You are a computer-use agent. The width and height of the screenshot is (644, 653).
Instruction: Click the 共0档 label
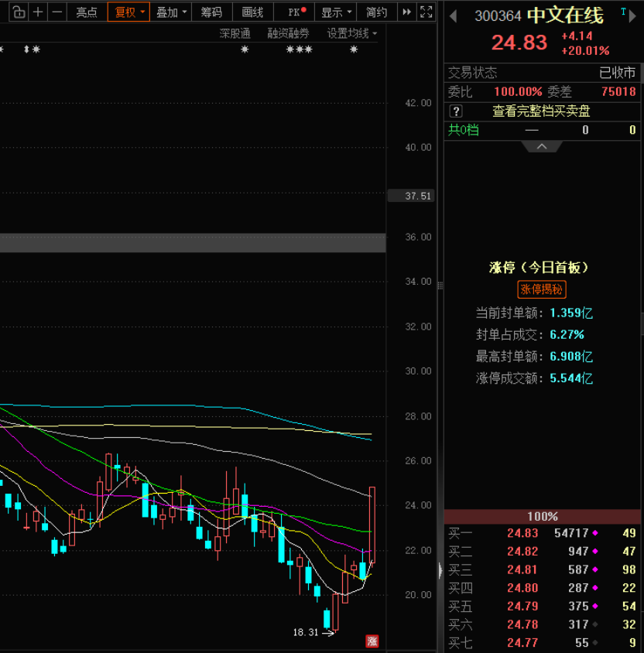(463, 130)
